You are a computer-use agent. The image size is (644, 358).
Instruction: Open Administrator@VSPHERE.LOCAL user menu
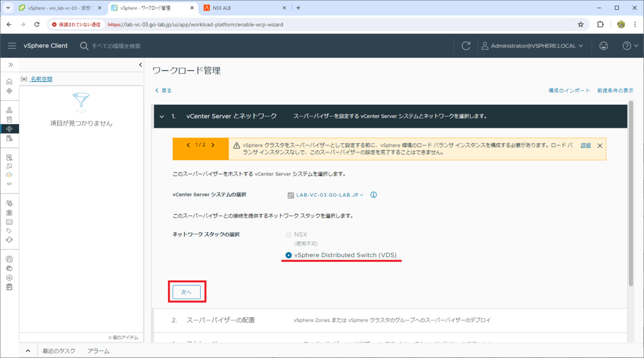pos(533,46)
